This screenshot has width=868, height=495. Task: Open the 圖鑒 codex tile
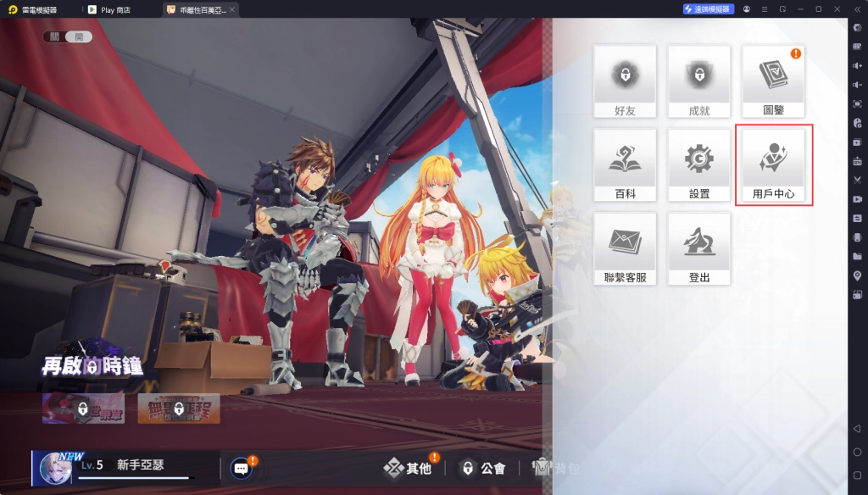pos(773,81)
